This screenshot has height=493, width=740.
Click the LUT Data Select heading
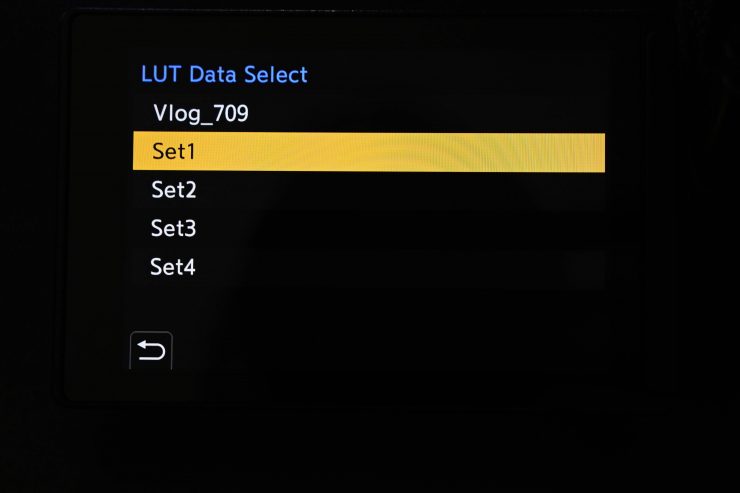tap(224, 74)
